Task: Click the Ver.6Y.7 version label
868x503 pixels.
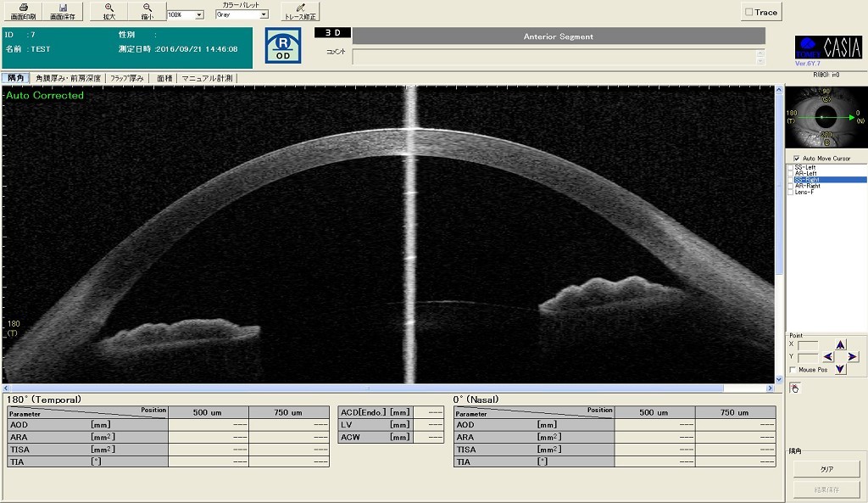Action: click(808, 63)
